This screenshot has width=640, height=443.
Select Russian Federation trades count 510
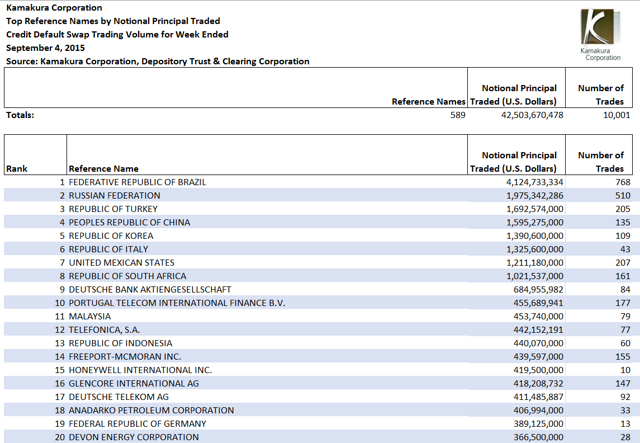[x=623, y=196]
